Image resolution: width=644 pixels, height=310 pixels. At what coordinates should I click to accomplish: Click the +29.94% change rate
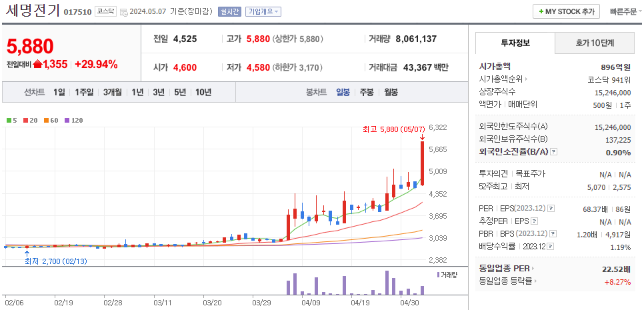(x=96, y=64)
